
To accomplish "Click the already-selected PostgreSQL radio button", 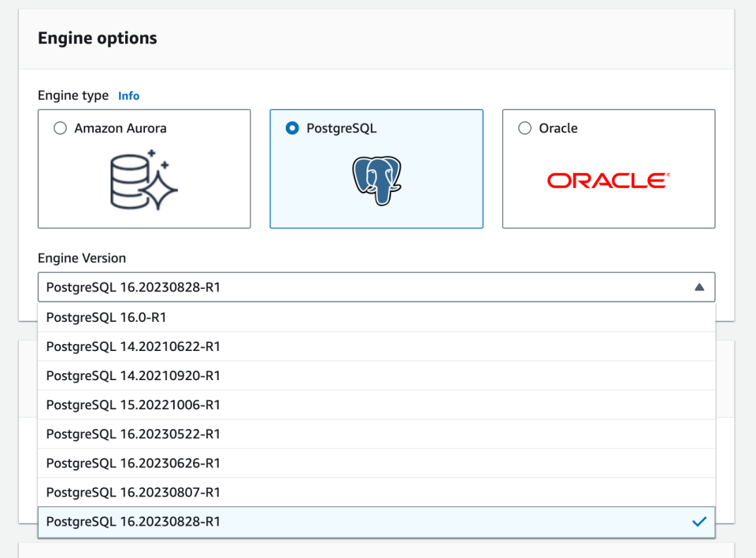I will click(292, 127).
